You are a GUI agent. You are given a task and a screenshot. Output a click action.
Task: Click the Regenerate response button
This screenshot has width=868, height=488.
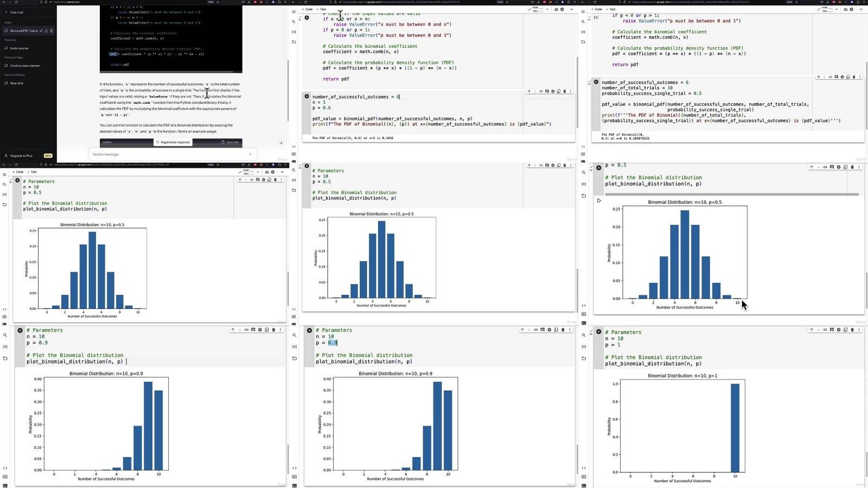173,142
